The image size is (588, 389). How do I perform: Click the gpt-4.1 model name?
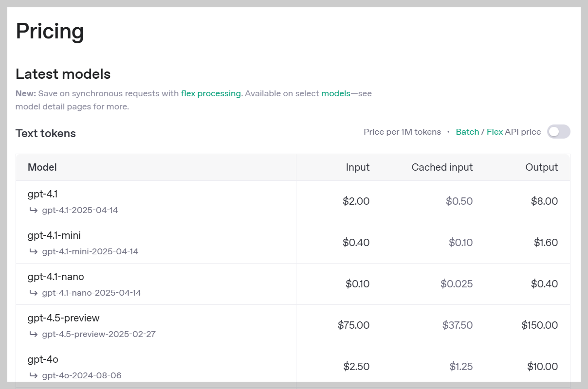coord(42,194)
